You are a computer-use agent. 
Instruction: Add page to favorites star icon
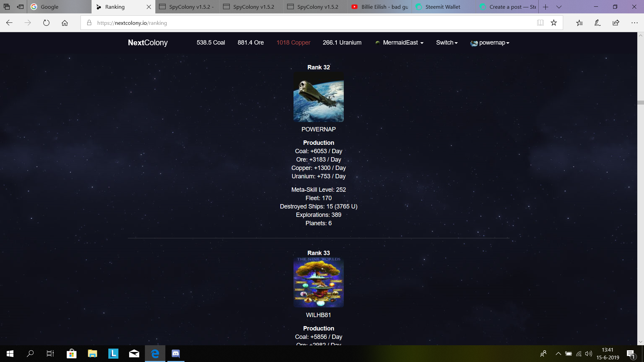(x=554, y=23)
